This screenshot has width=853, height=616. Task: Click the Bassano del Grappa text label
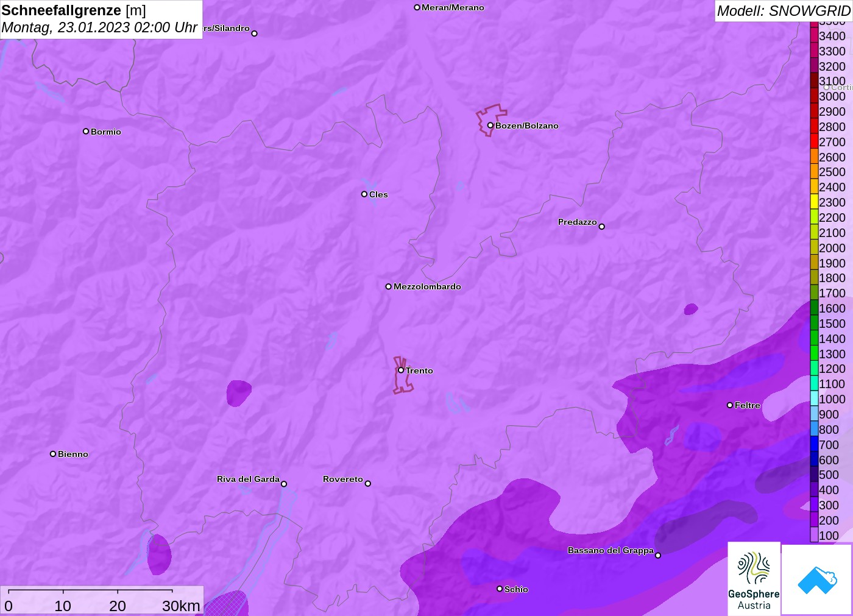611,550
